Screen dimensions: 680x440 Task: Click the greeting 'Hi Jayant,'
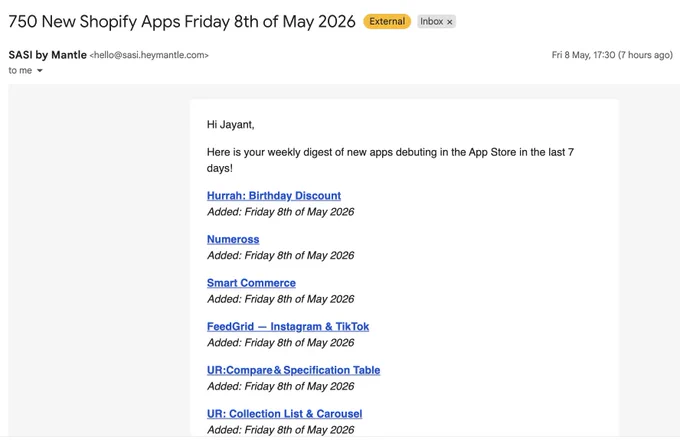click(x=230, y=125)
